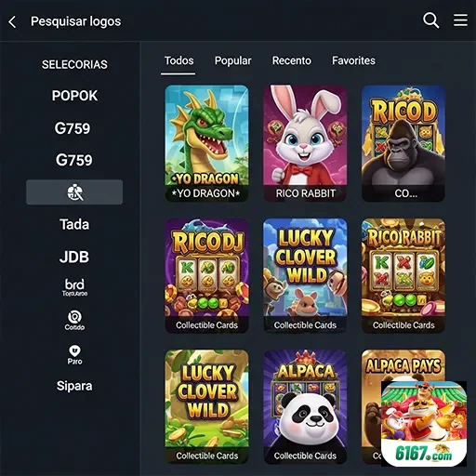Open the search magnifier icon
This screenshot has width=476, height=476.
431,20
